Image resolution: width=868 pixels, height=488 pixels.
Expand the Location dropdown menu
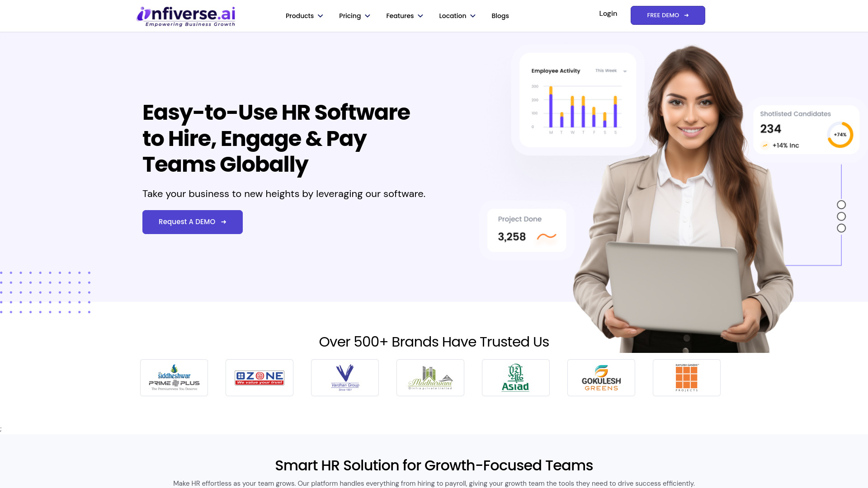tap(456, 16)
